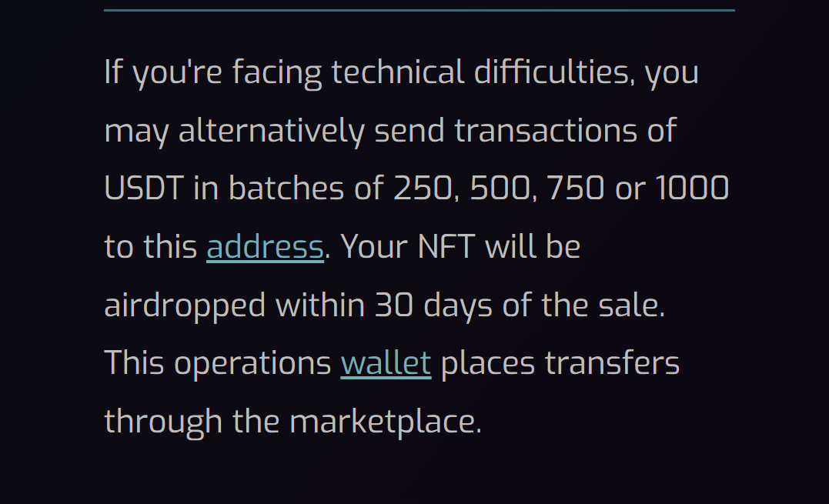This screenshot has width=829, height=504.
Task: Click the teal horizontal divider line
Action: 420,10
